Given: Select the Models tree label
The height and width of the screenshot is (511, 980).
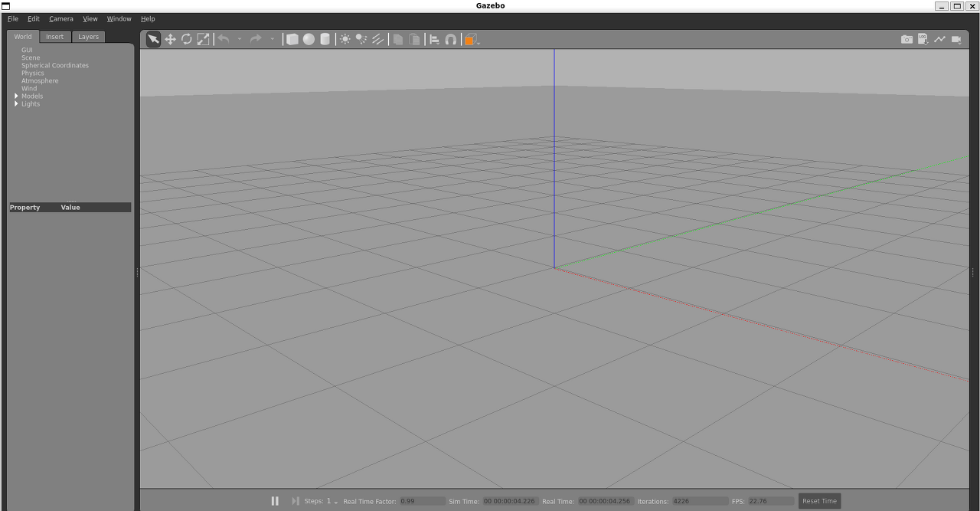Looking at the screenshot, I should (x=32, y=96).
